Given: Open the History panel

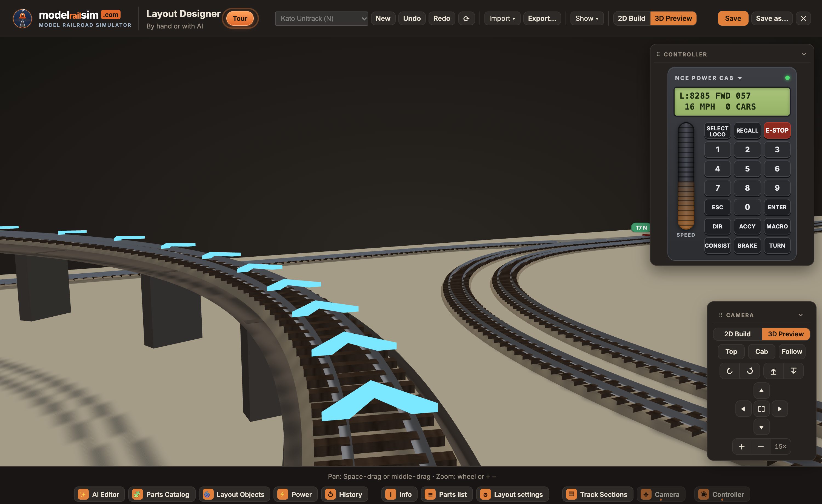Looking at the screenshot, I should click(x=344, y=494).
